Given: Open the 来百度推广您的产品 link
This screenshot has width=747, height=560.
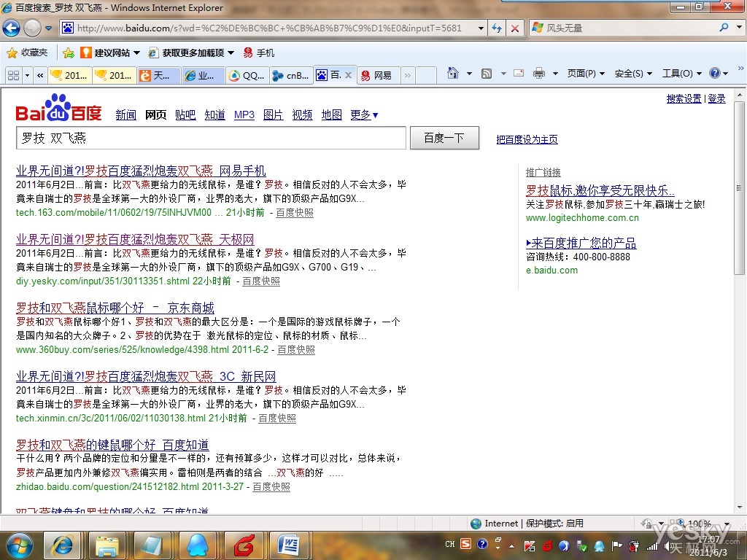Looking at the screenshot, I should 581,243.
